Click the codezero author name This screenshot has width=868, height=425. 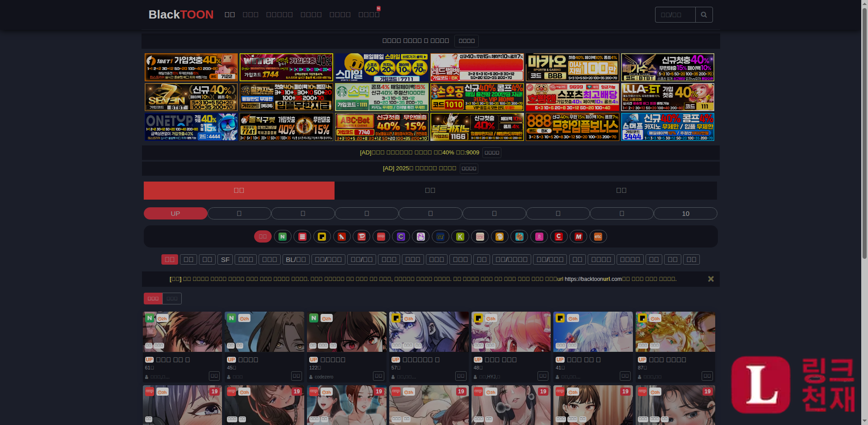click(x=324, y=377)
